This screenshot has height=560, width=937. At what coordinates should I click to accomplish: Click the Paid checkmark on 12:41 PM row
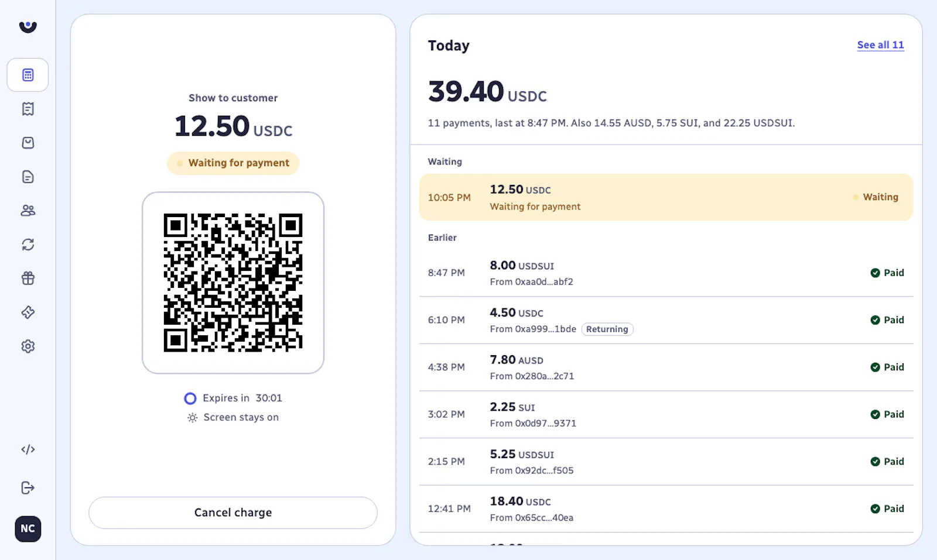(x=875, y=509)
